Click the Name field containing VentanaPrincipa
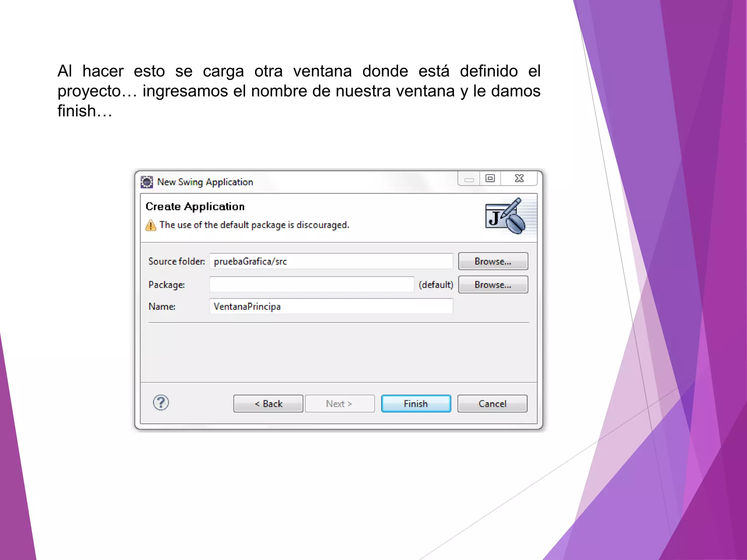747x560 pixels. click(x=331, y=306)
